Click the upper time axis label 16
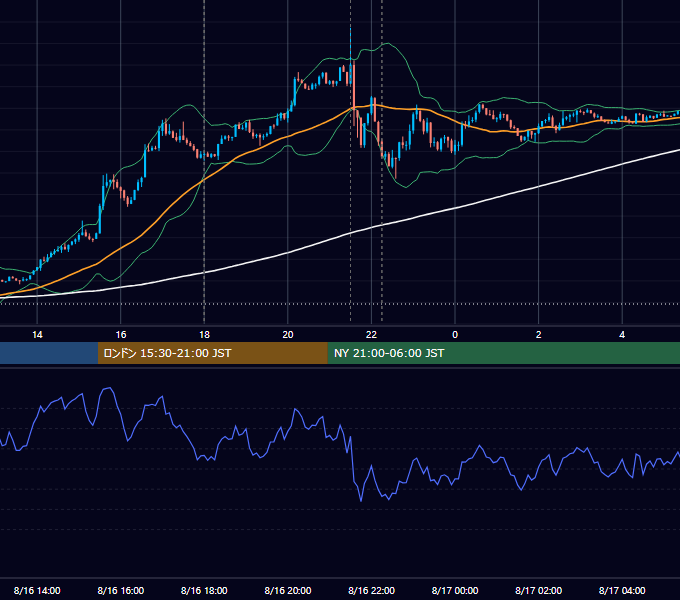 (121, 335)
